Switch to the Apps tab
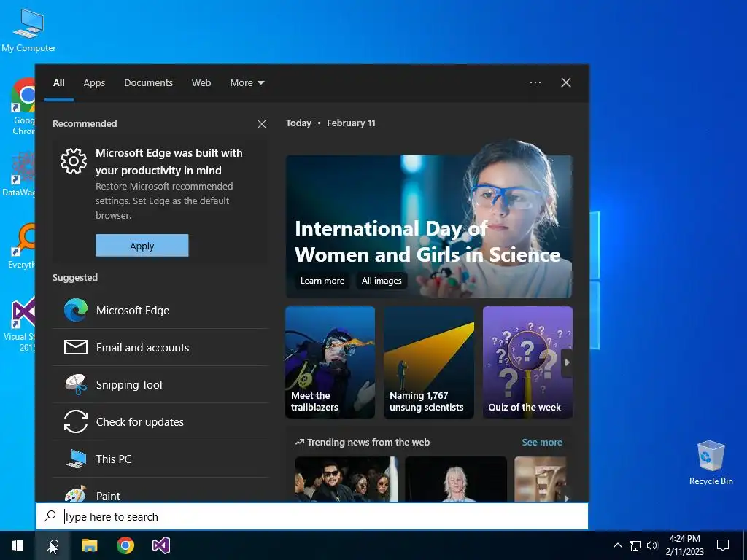747x560 pixels. click(94, 83)
